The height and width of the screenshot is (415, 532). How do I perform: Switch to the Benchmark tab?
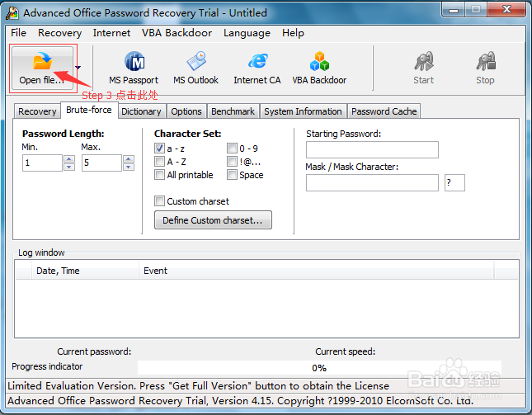click(233, 111)
